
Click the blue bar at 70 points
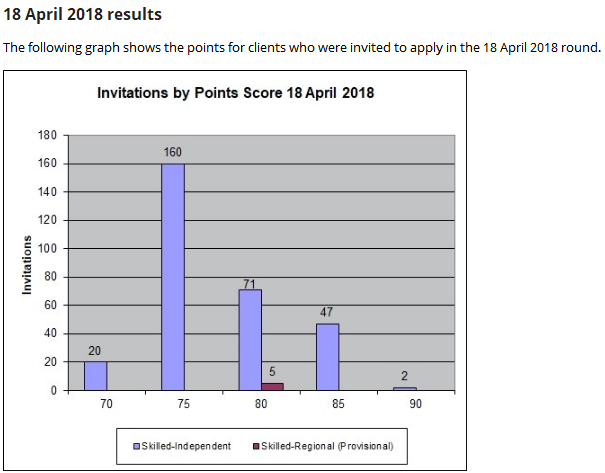point(96,376)
